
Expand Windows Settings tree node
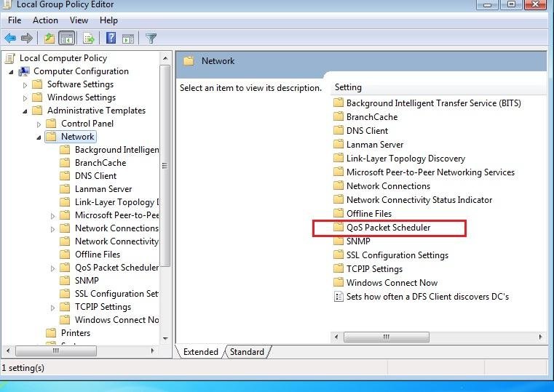(x=25, y=98)
